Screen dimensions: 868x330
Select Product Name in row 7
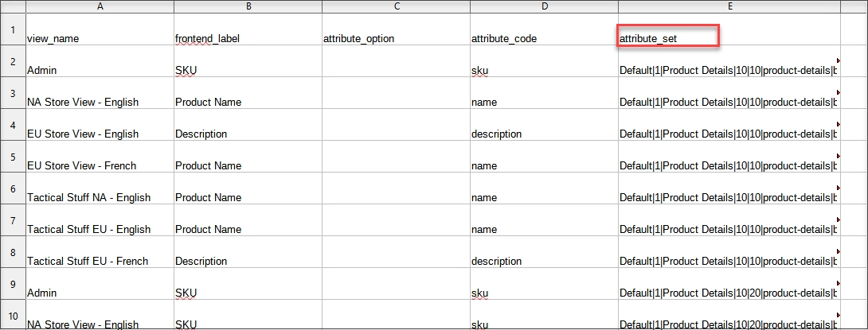(x=248, y=220)
